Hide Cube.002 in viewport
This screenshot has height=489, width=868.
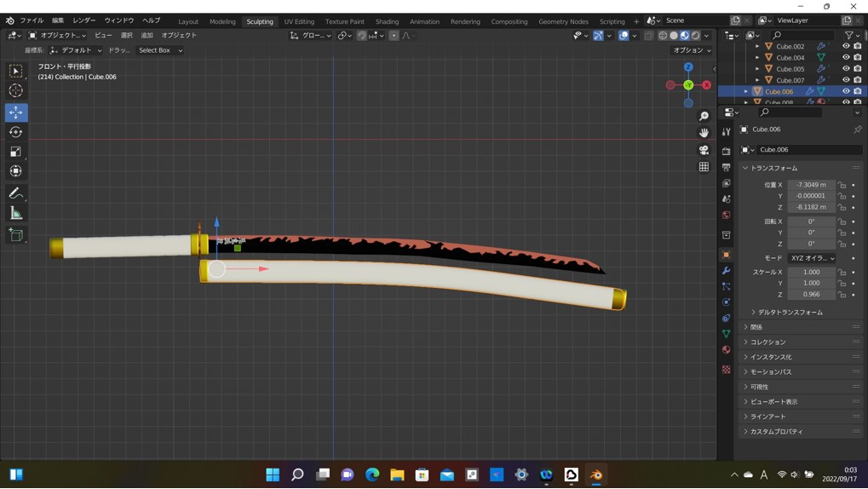click(x=846, y=46)
